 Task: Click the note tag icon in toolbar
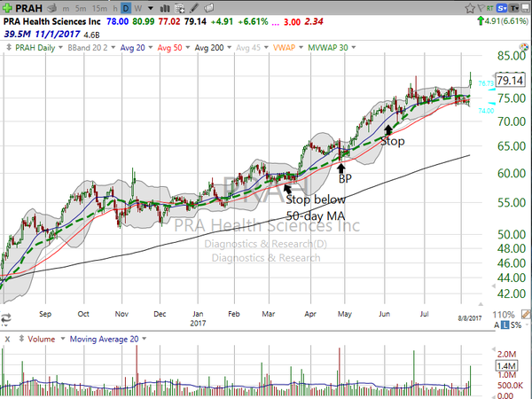209,8
